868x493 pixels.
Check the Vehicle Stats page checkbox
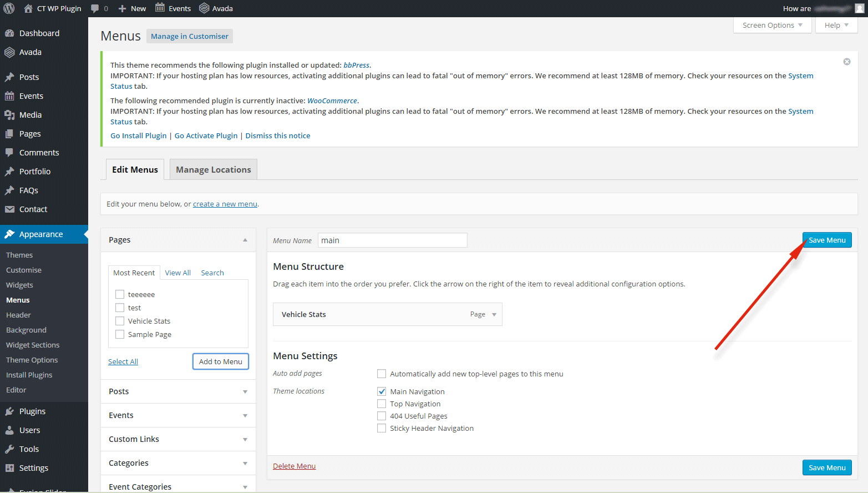tap(120, 321)
